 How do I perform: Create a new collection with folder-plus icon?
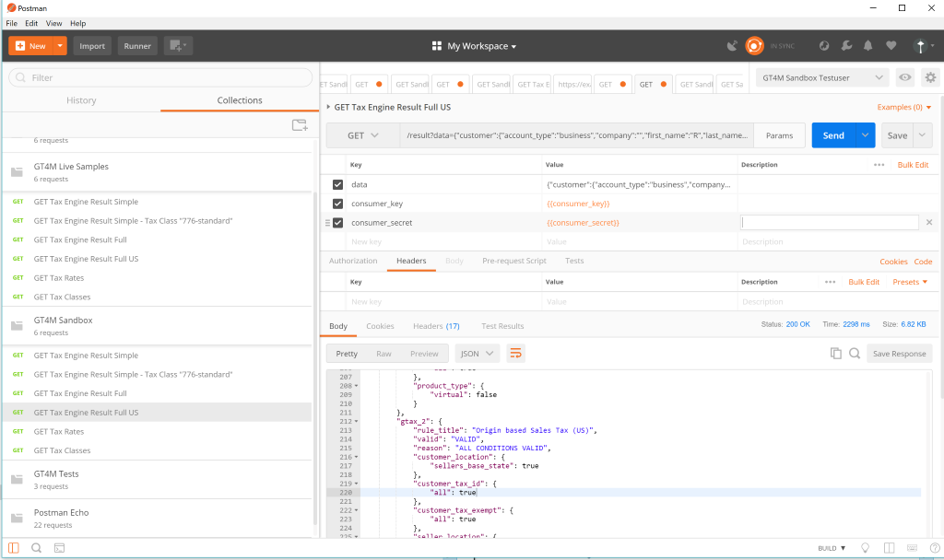pyautogui.click(x=300, y=125)
